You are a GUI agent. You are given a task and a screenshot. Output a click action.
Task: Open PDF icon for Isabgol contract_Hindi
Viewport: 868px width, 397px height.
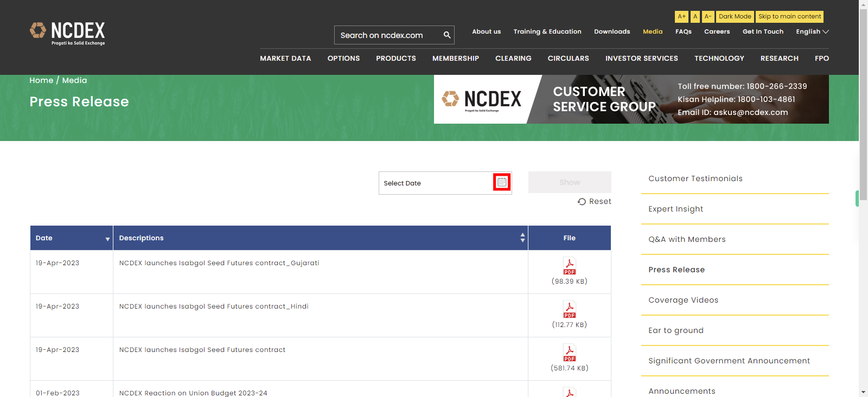point(570,310)
